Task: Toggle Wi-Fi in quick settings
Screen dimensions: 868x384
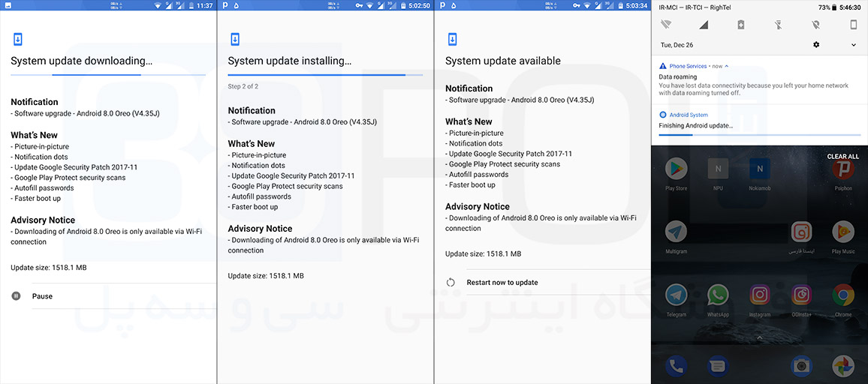Action: pyautogui.click(x=666, y=24)
